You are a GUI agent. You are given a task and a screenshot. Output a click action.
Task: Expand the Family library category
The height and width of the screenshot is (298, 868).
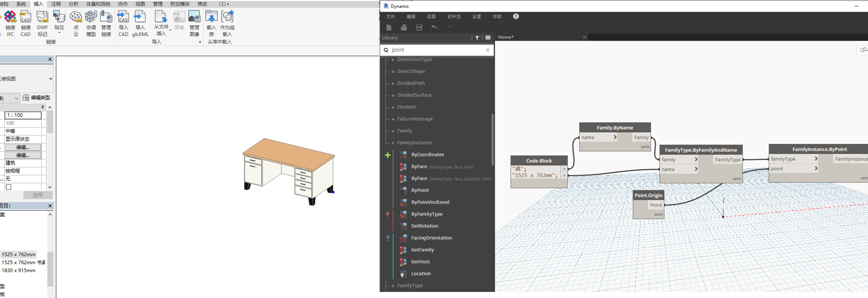tap(393, 131)
